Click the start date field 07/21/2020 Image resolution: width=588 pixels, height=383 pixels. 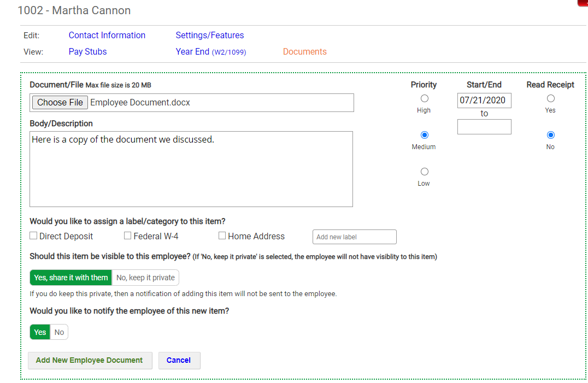pos(484,101)
